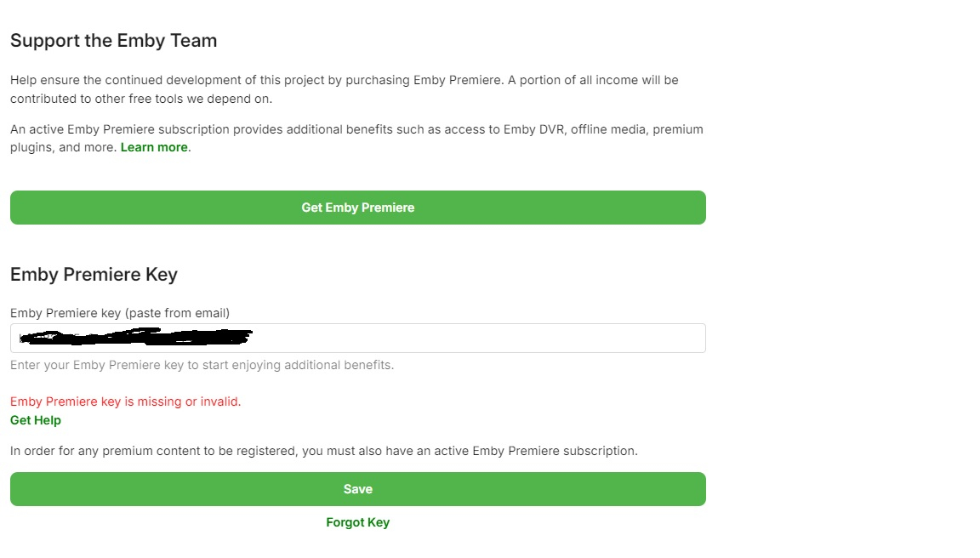The height and width of the screenshot is (558, 980).
Task: Open the Learn more link
Action: [154, 147]
